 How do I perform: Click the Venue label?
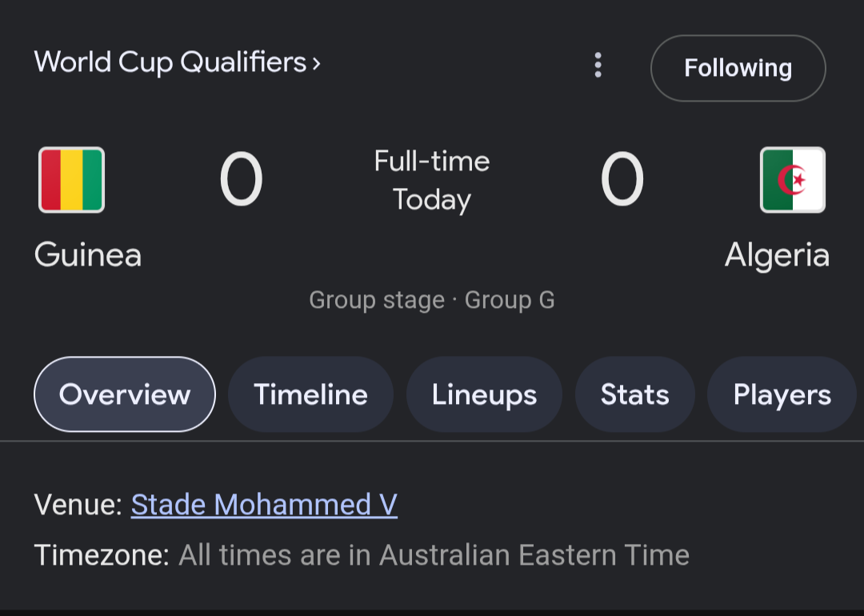[x=78, y=505]
